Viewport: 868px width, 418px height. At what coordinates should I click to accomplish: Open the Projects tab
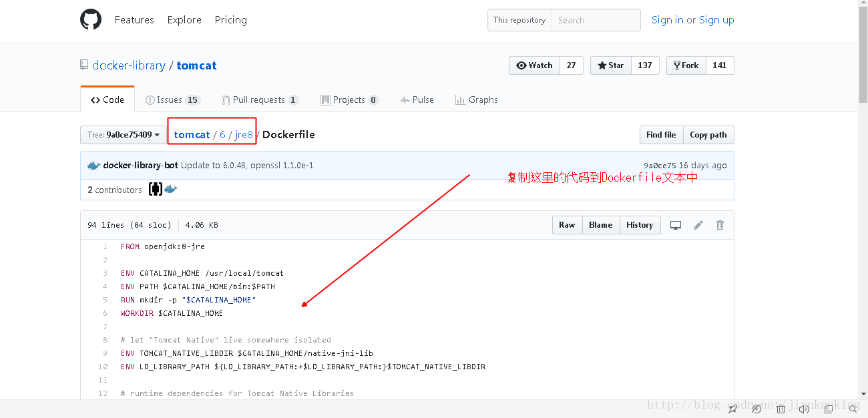[349, 99]
